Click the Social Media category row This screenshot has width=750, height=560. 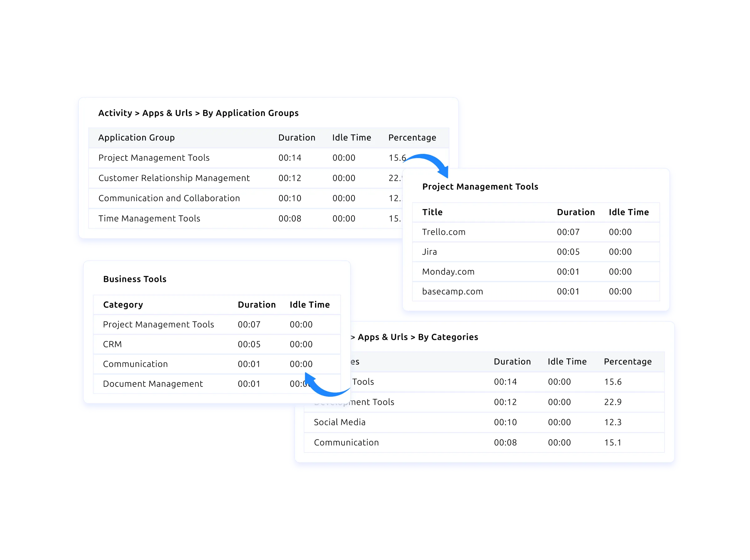point(339,422)
